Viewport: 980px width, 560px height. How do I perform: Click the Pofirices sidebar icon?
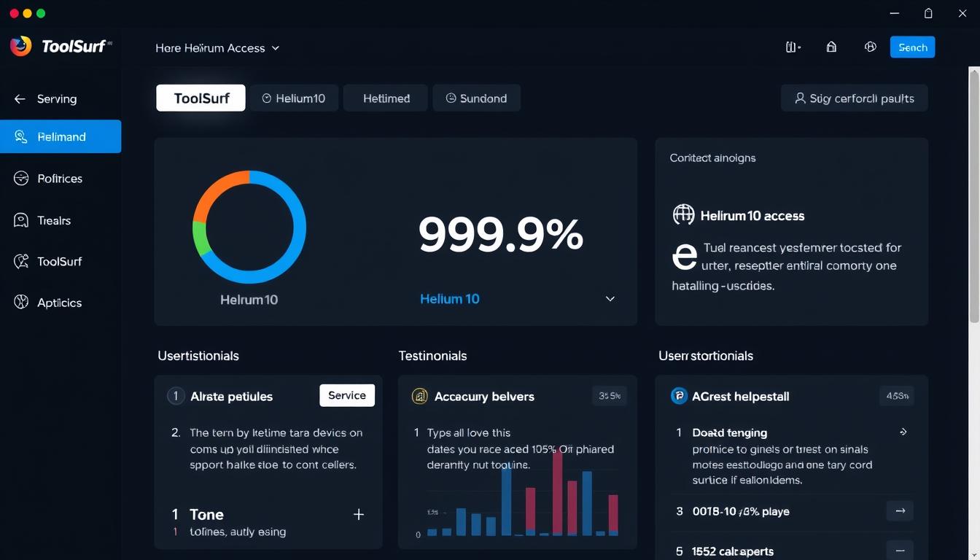(21, 179)
